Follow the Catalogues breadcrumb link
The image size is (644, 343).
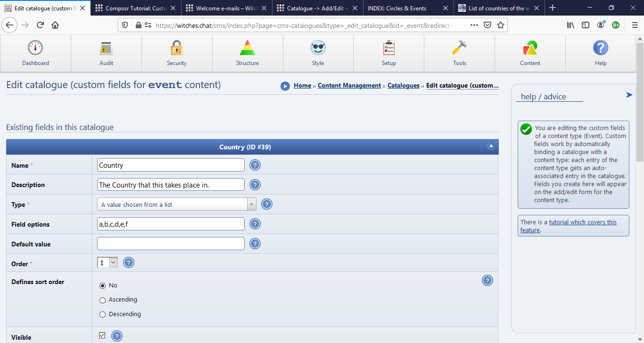[403, 86]
